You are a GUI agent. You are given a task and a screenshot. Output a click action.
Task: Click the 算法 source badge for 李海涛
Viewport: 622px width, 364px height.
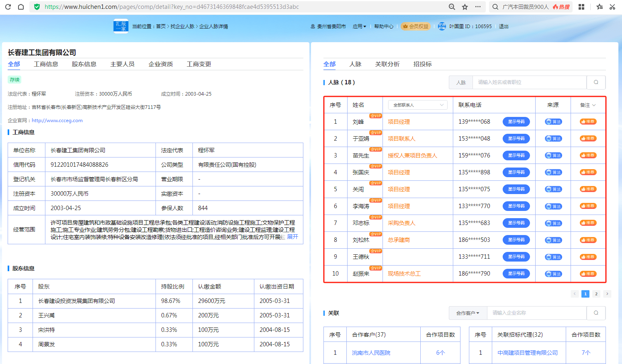(x=553, y=207)
